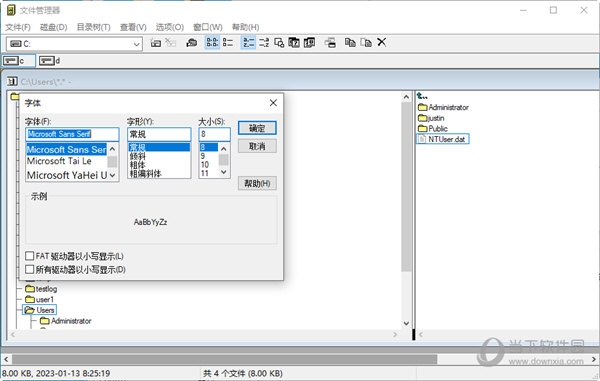Sort by name toolbar icon
Viewport: 600px width, 381px height.
tap(248, 42)
